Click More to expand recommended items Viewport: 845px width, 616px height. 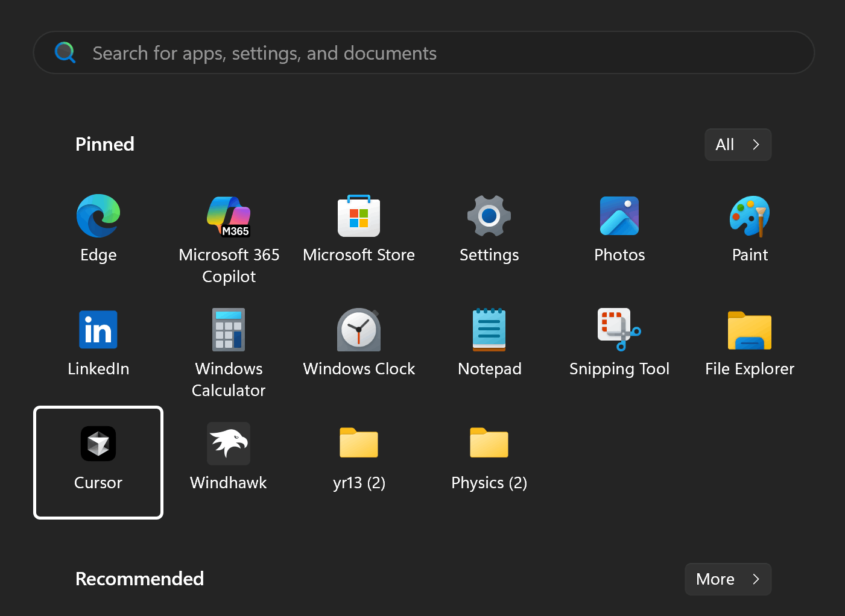click(728, 579)
